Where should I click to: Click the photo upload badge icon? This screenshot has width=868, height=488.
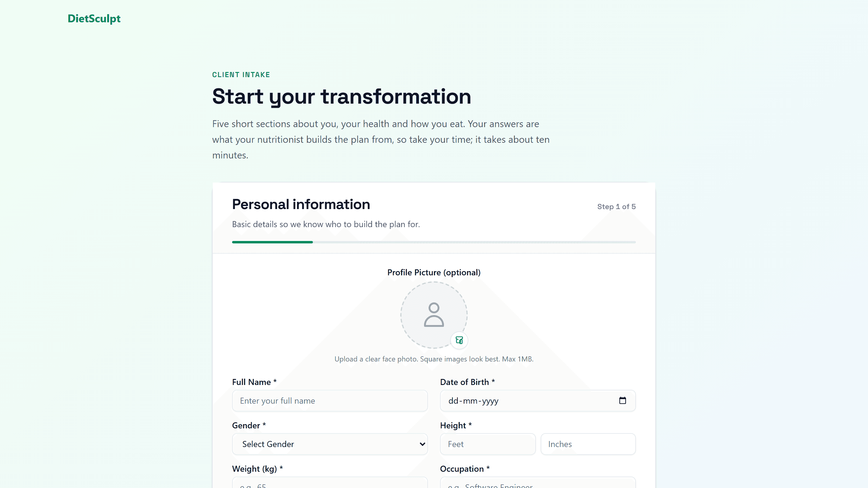[x=459, y=340]
